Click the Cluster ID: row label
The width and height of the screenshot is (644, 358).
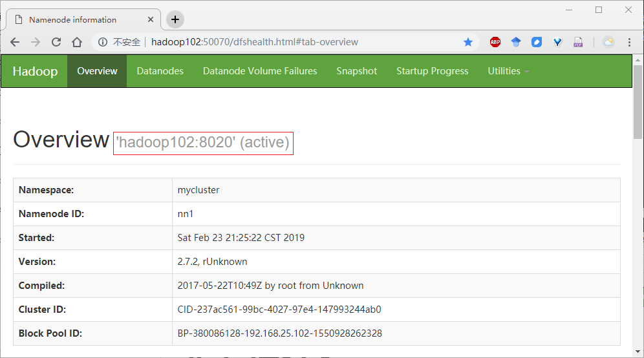pyautogui.click(x=42, y=309)
